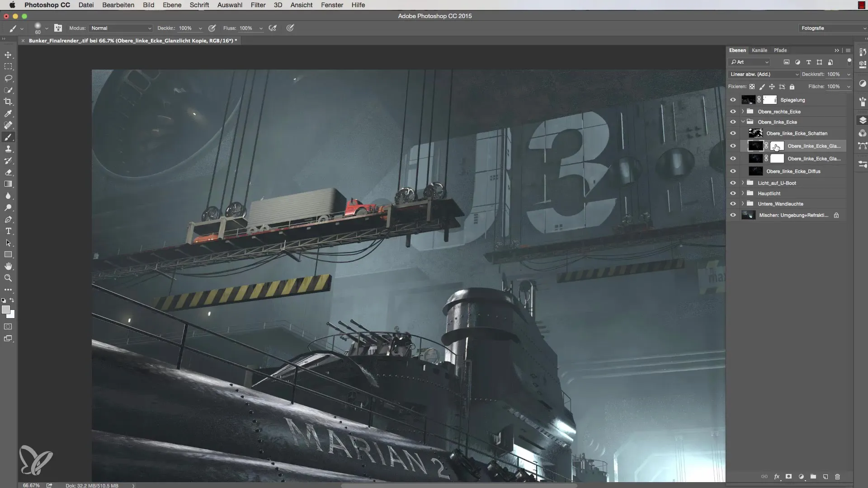Hide the Obere_linke_Ecke_Schatten layer
The image size is (868, 488).
coord(733,133)
